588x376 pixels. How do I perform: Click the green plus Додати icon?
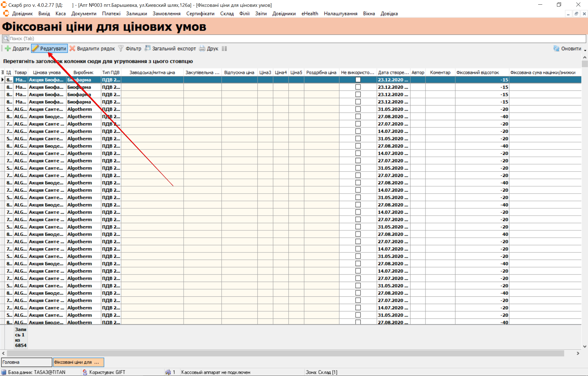(x=8, y=48)
